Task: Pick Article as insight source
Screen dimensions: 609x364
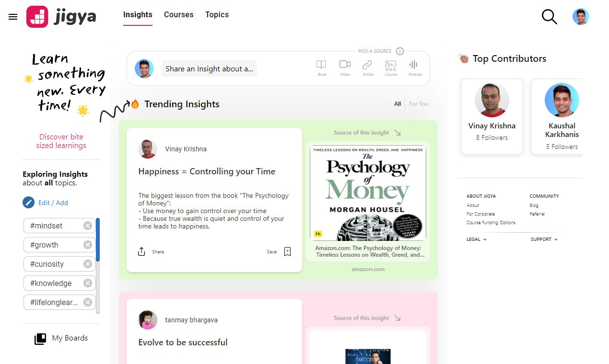Action: pos(368,68)
